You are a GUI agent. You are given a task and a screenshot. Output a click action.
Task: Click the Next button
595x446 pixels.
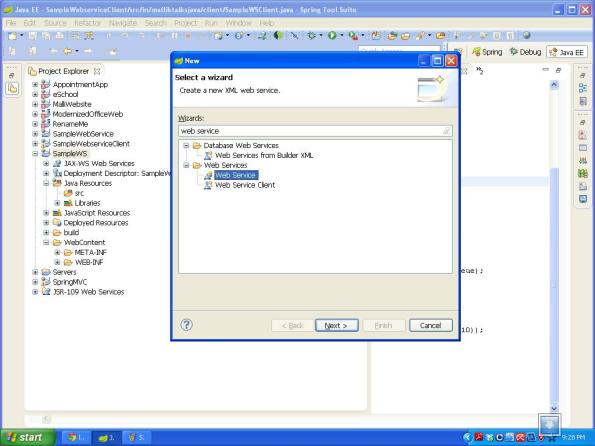coord(336,325)
